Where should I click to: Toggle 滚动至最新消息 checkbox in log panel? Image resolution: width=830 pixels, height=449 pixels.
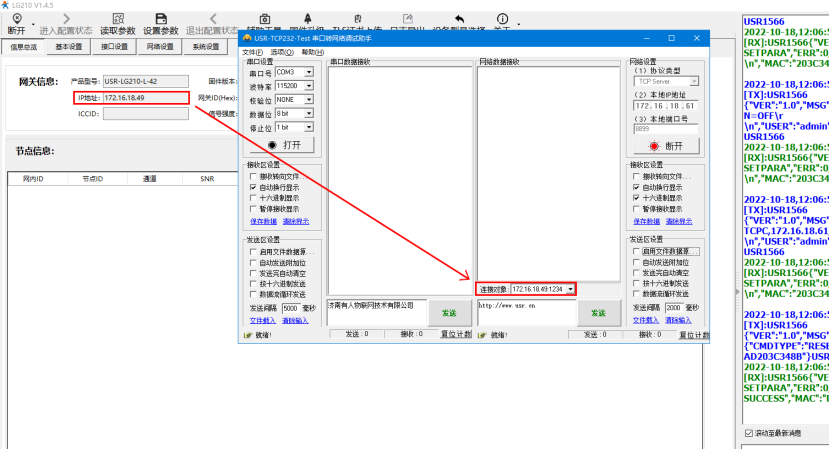pyautogui.click(x=748, y=433)
